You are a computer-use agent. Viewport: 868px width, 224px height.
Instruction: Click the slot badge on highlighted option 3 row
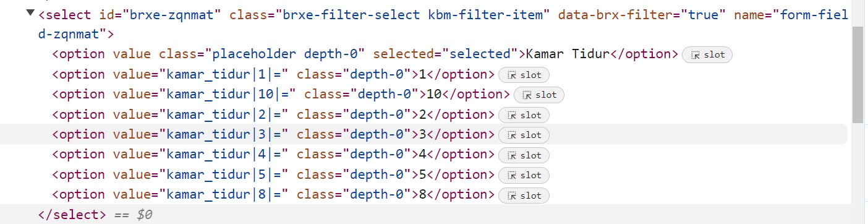point(524,135)
